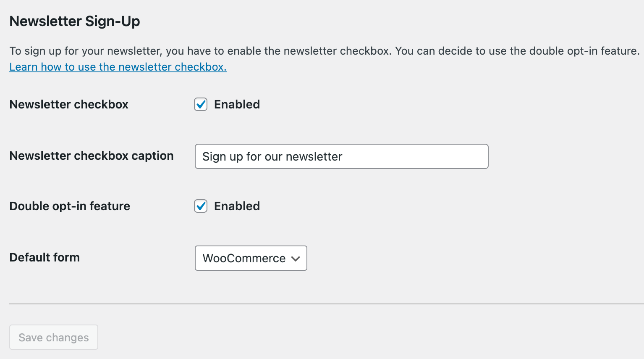Click the "Double opt-in feature" row label
Image resolution: width=644 pixels, height=359 pixels.
pyautogui.click(x=70, y=206)
